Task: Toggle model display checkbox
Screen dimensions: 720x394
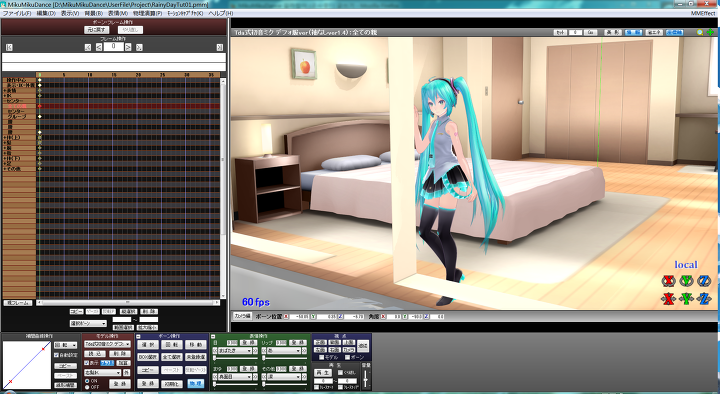Action: coord(87,363)
